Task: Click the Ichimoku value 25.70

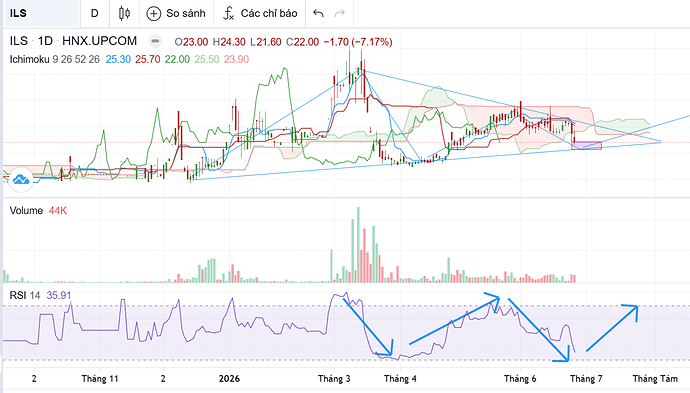Action: pyautogui.click(x=147, y=59)
